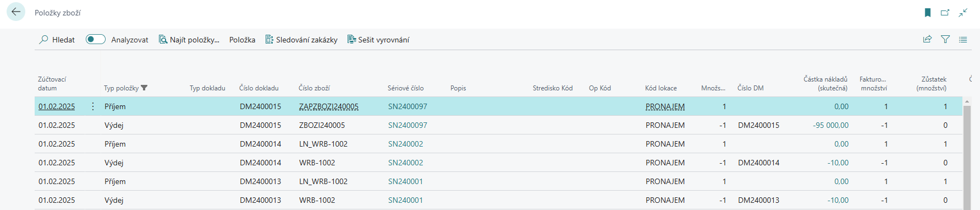The height and width of the screenshot is (210, 980).
Task: Sort by Zúčtovací datum column header
Action: click(52, 84)
